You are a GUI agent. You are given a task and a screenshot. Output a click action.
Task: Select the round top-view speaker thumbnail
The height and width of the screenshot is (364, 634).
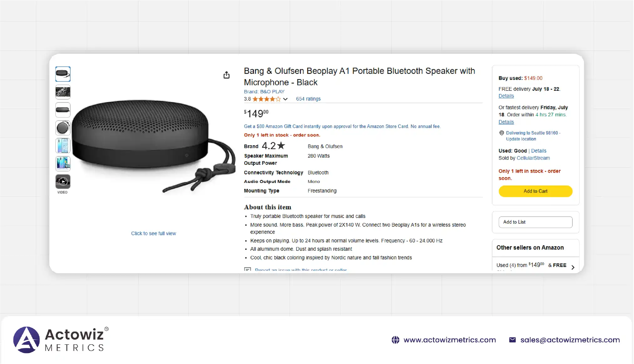(x=63, y=128)
